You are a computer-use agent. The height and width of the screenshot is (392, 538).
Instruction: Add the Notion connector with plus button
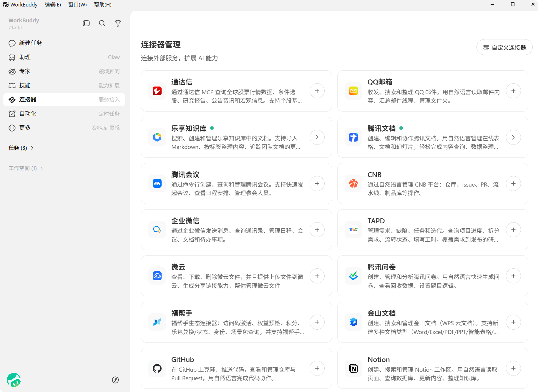[x=513, y=368]
